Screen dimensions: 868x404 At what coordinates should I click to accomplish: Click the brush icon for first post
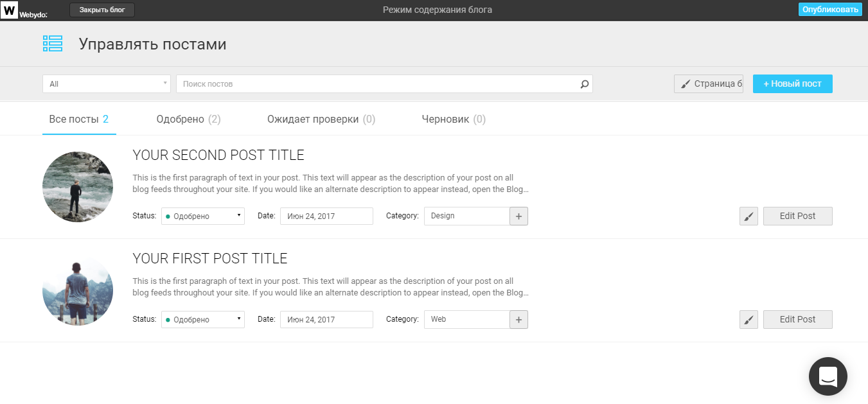[748, 320]
